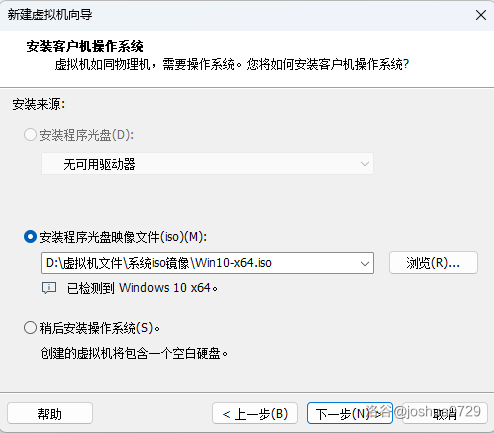Image resolution: width=494 pixels, height=433 pixels.
Task: Click the 虚拟机如同物理机 subtitle description
Action: click(232, 64)
